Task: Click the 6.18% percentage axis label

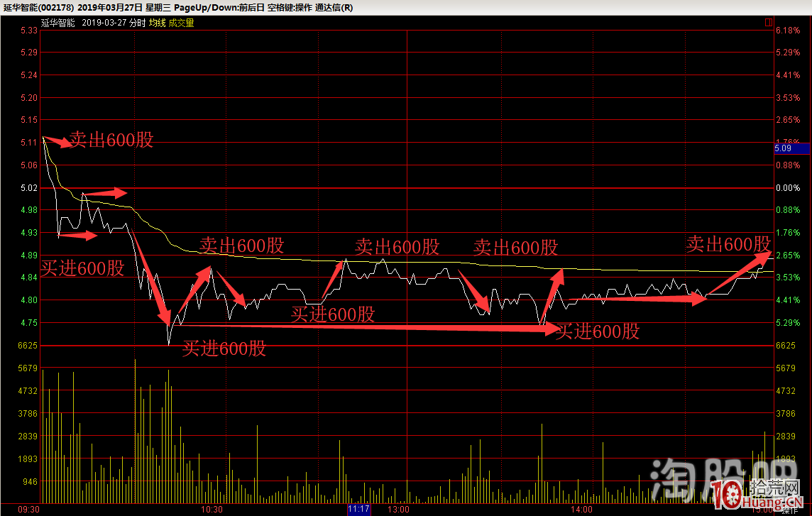Action: pyautogui.click(x=788, y=31)
